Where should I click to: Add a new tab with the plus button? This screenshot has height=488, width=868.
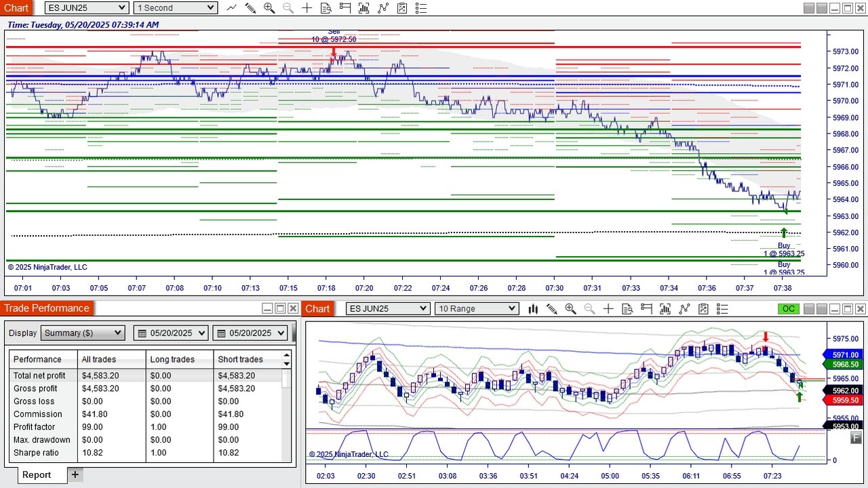click(x=75, y=475)
